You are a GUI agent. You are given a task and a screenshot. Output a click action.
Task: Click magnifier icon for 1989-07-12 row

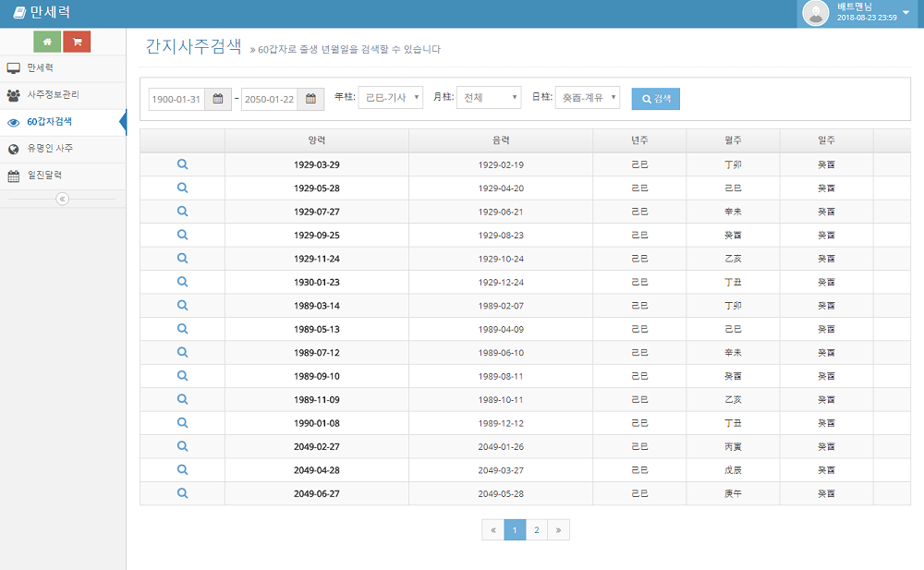click(x=183, y=353)
